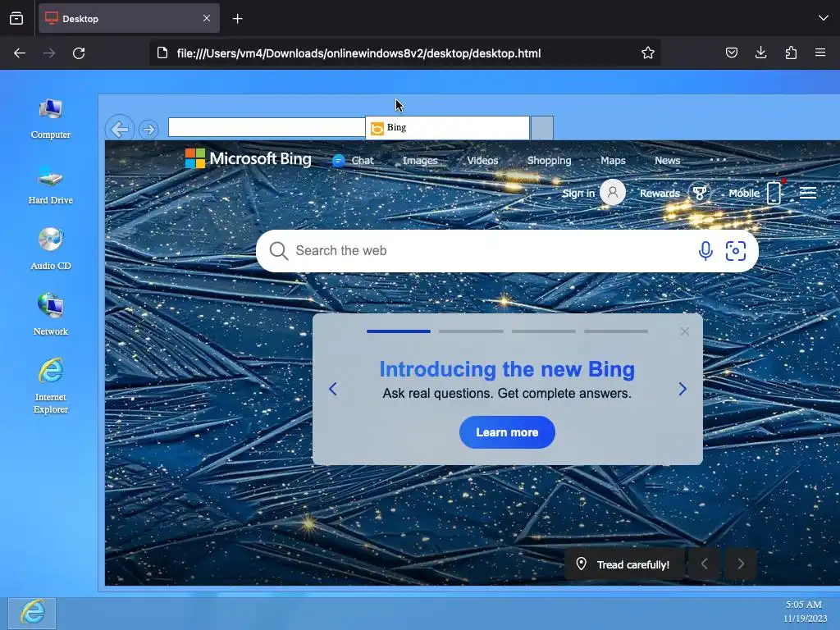The height and width of the screenshot is (630, 840).
Task: Open Firefox View recent browsing icon
Action: (x=16, y=19)
